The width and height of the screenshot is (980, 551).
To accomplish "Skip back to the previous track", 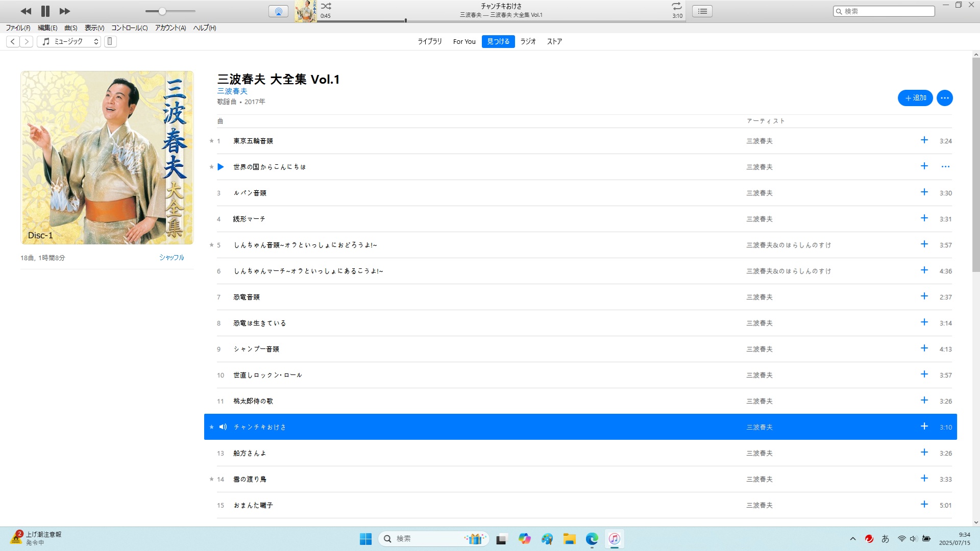I will [26, 11].
